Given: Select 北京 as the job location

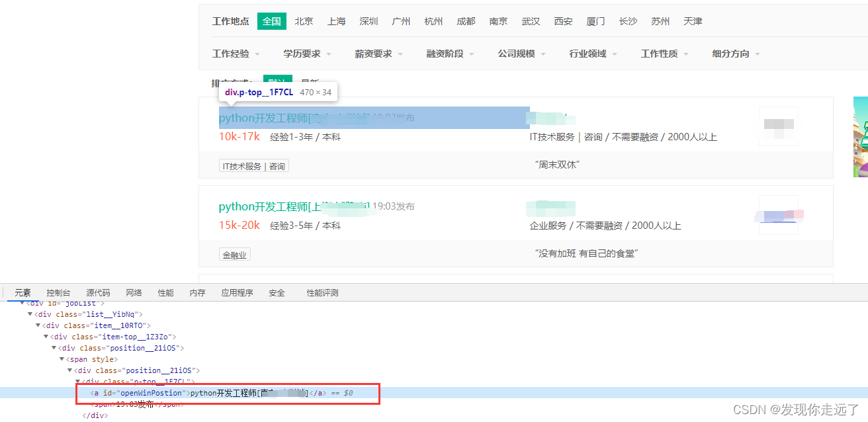Looking at the screenshot, I should click(304, 21).
